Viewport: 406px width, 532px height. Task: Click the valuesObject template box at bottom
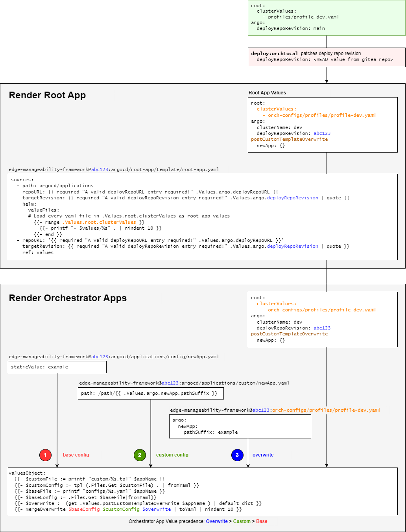(203, 492)
